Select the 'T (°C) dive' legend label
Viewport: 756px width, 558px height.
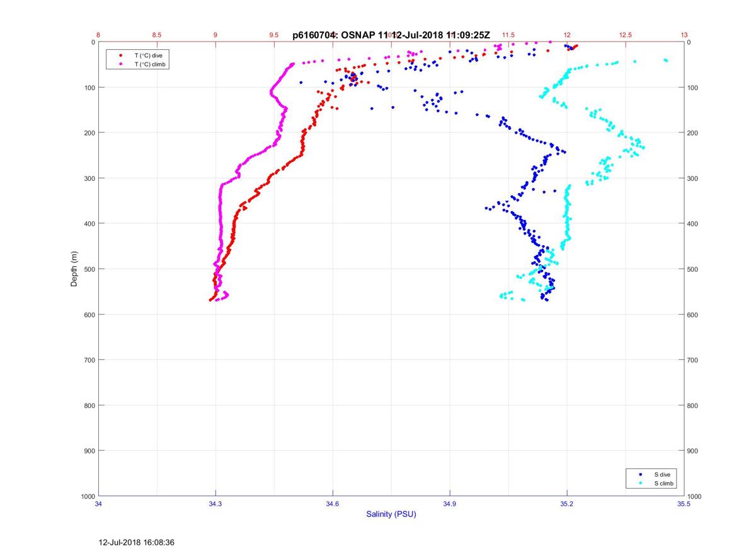[149, 55]
